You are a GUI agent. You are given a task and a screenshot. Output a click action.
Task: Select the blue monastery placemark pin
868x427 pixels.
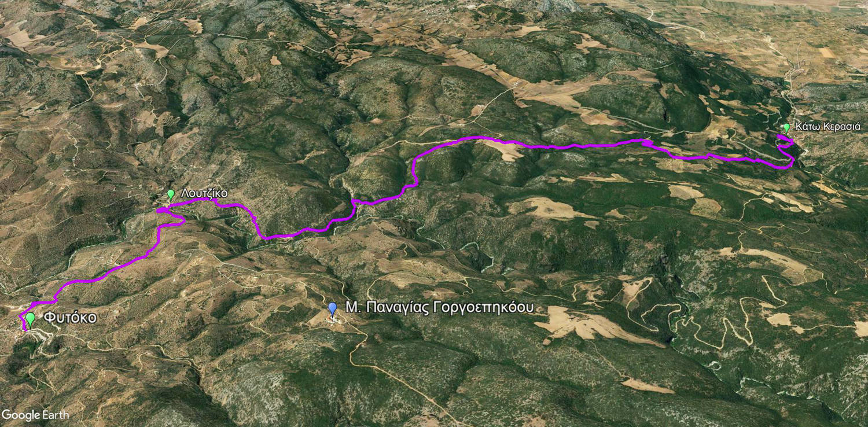[x=333, y=308]
